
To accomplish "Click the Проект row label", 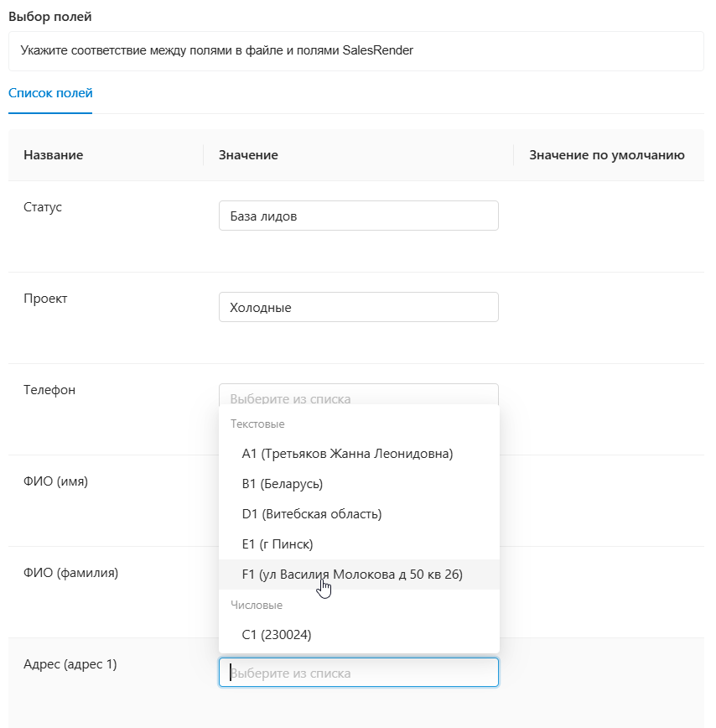I will tap(45, 299).
